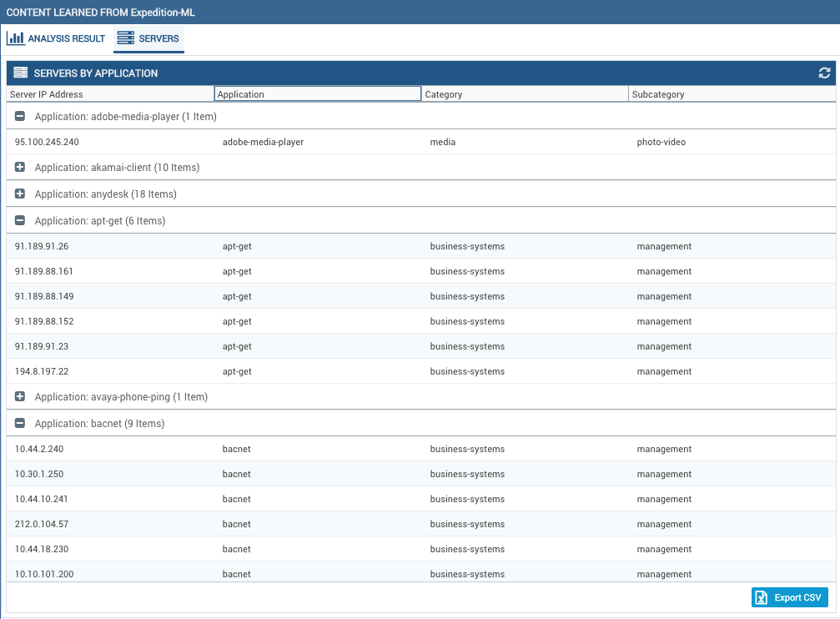This screenshot has width=840, height=619.
Task: Select the photo-video subcategory cell
Action: pos(661,142)
